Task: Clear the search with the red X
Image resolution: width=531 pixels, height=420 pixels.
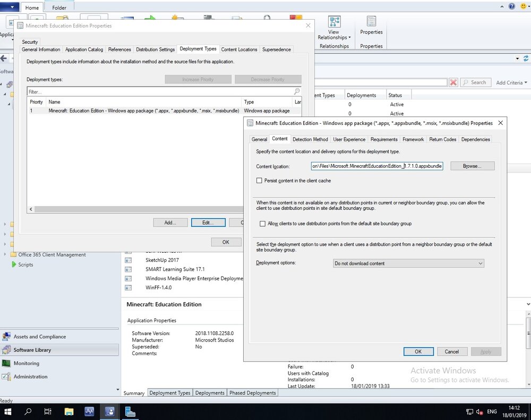Action: click(453, 82)
